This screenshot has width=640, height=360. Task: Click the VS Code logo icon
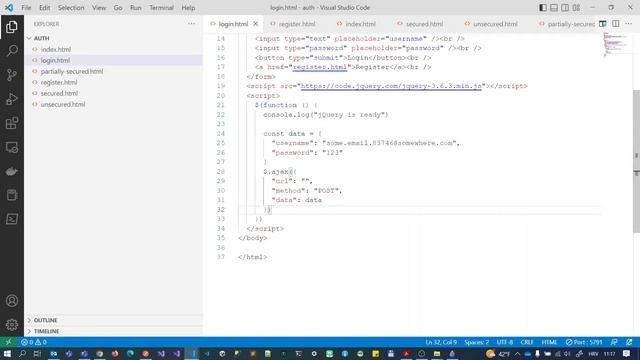tap(9, 8)
